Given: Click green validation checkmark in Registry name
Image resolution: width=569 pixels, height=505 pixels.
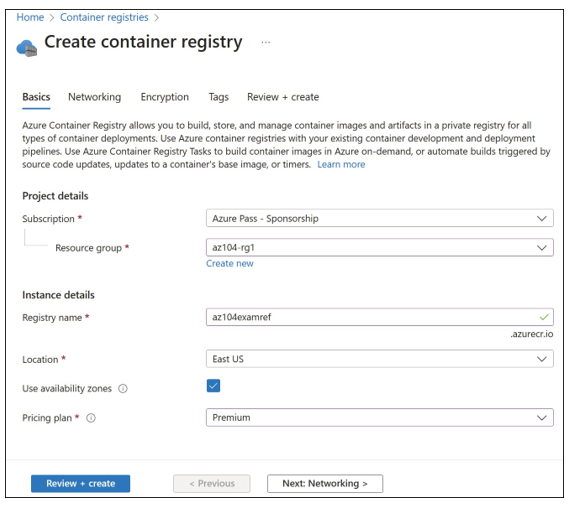Looking at the screenshot, I should [x=544, y=317].
